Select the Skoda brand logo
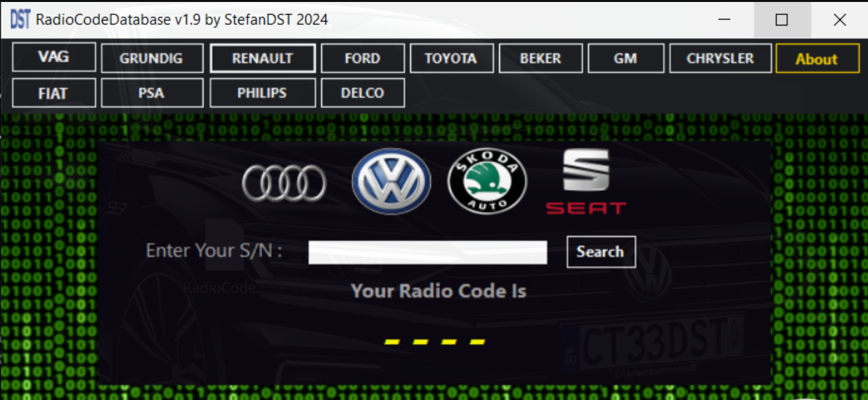Viewport: 868px width, 400px height. 487,180
